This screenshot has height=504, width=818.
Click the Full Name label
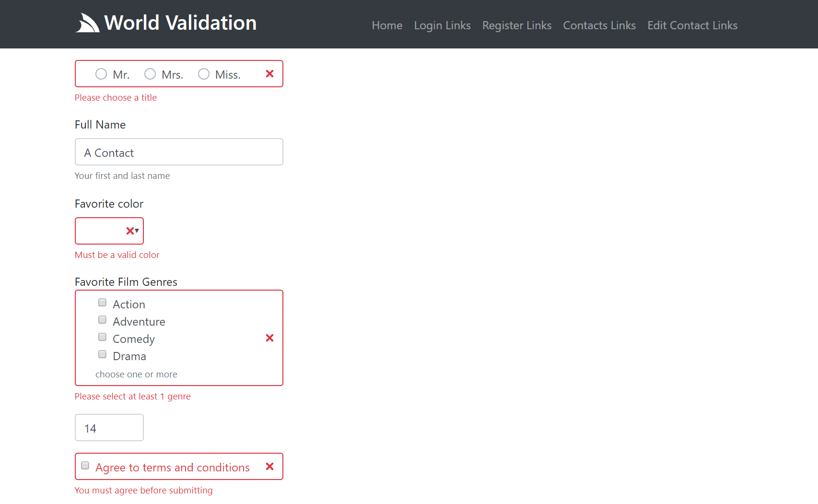click(x=100, y=125)
